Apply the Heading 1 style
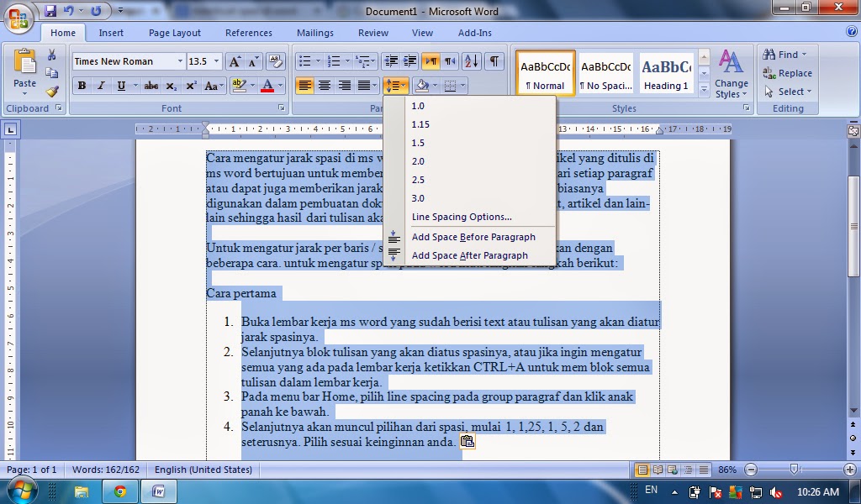Screen dimensions: 861x504 [x=666, y=73]
